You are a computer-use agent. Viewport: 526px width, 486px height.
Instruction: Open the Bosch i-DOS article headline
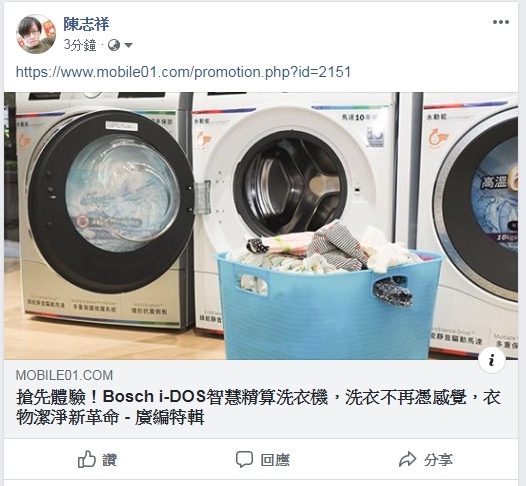point(258,407)
